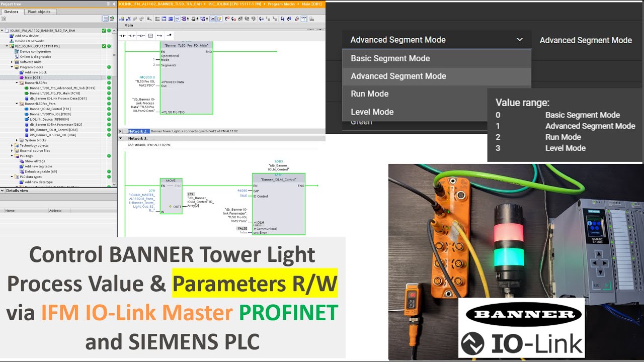Collapse the PLC_IOLINK CPU node
Screen dimensions: 644x362
(x=7, y=46)
